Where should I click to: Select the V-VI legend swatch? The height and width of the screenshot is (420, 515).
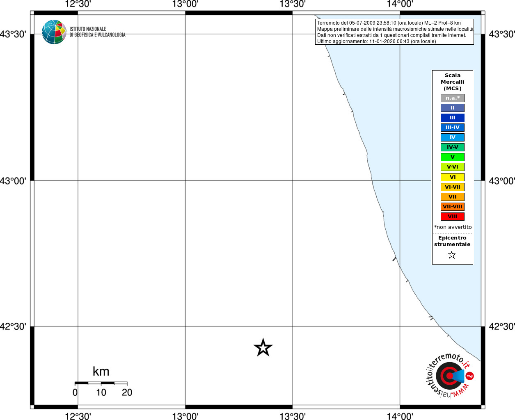point(453,167)
